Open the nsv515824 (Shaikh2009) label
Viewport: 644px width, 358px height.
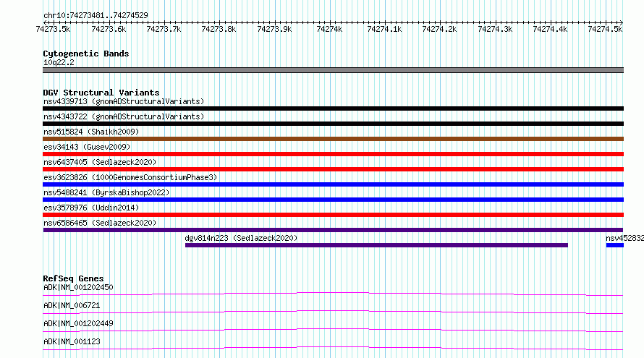pyautogui.click(x=91, y=132)
